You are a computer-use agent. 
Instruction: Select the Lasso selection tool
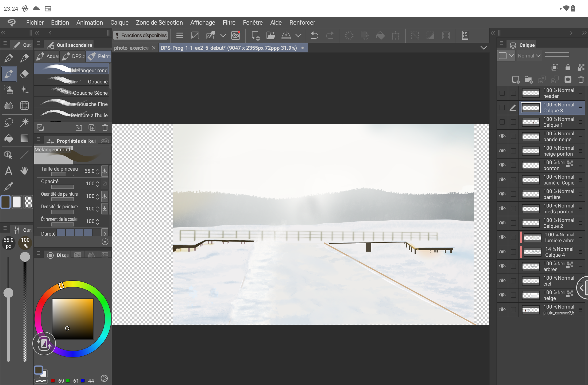click(x=9, y=122)
